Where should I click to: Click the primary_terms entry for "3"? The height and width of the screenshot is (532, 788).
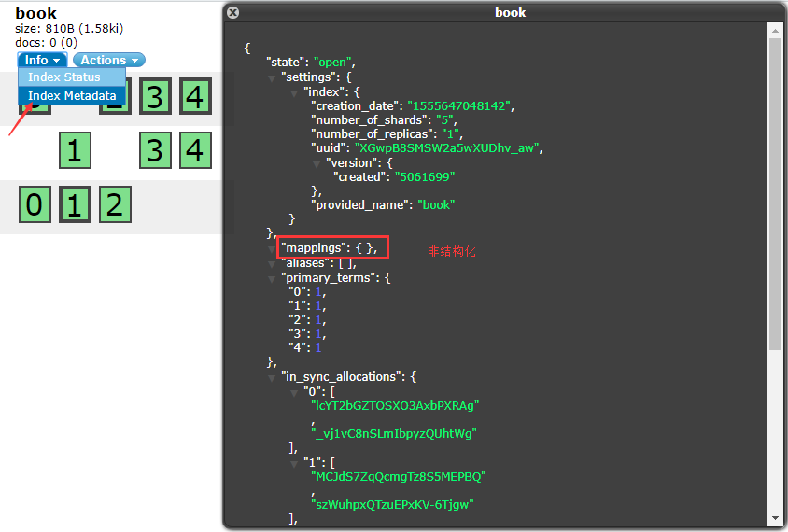(307, 333)
